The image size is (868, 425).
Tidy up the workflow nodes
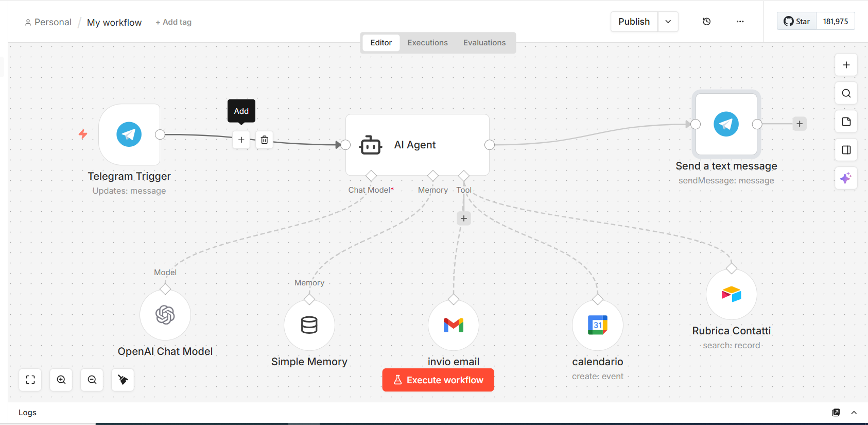tap(123, 380)
